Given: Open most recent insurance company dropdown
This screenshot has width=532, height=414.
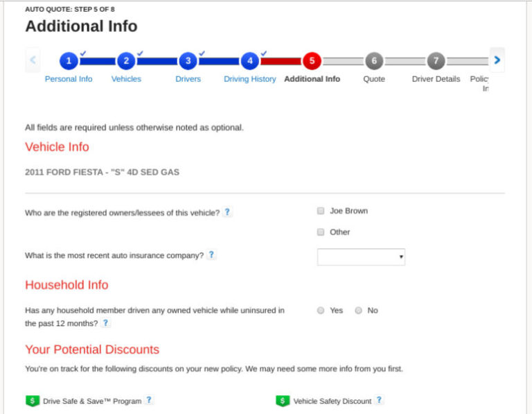Looking at the screenshot, I should click(361, 257).
